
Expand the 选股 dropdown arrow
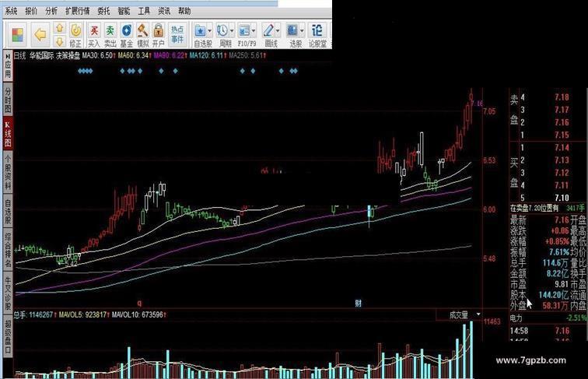click(x=302, y=31)
